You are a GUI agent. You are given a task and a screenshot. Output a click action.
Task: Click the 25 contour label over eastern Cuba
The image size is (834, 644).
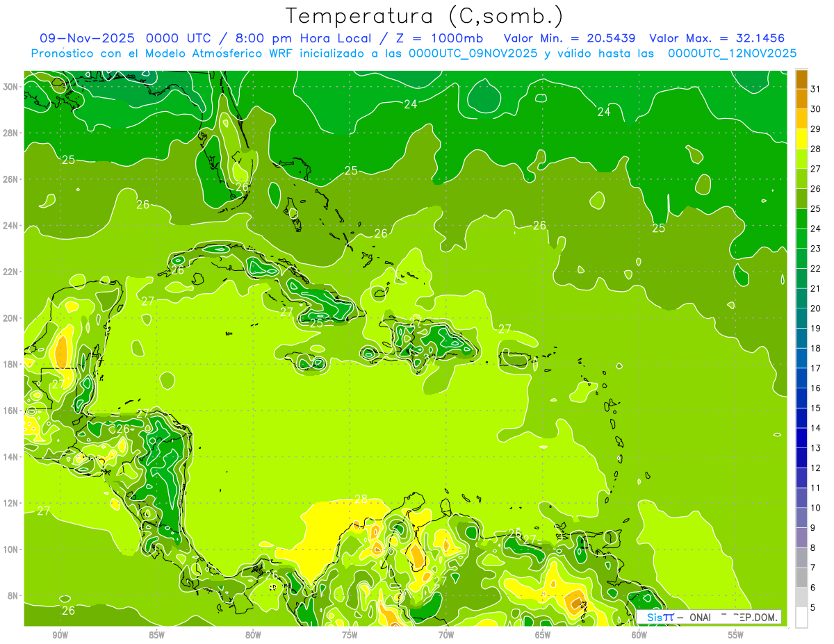click(316, 324)
